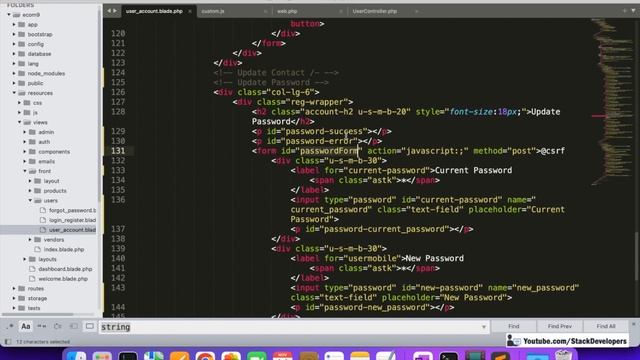
Task: Click the Find button
Action: [x=514, y=326]
